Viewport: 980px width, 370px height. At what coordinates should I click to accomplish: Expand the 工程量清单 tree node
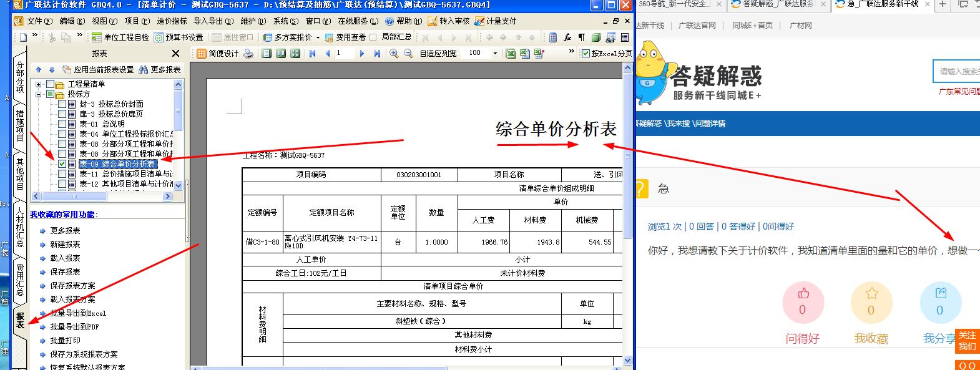tap(39, 84)
